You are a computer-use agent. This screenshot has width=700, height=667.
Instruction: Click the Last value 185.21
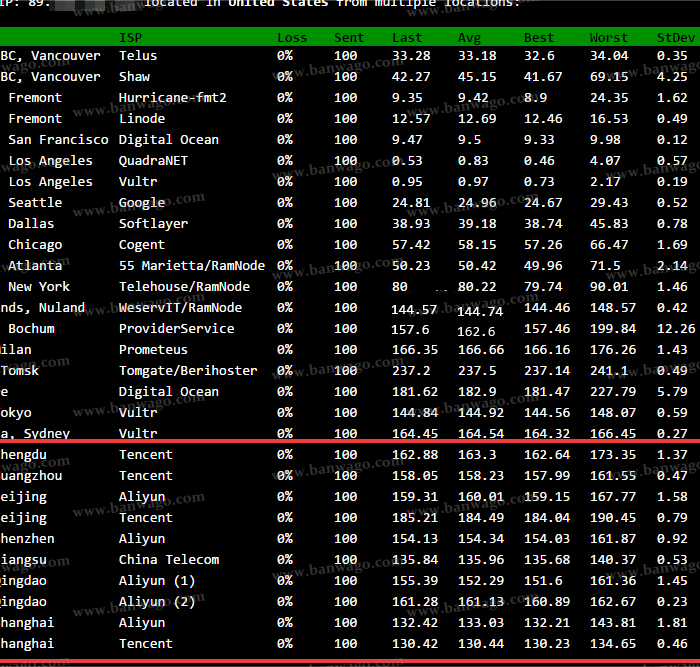pyautogui.click(x=415, y=518)
